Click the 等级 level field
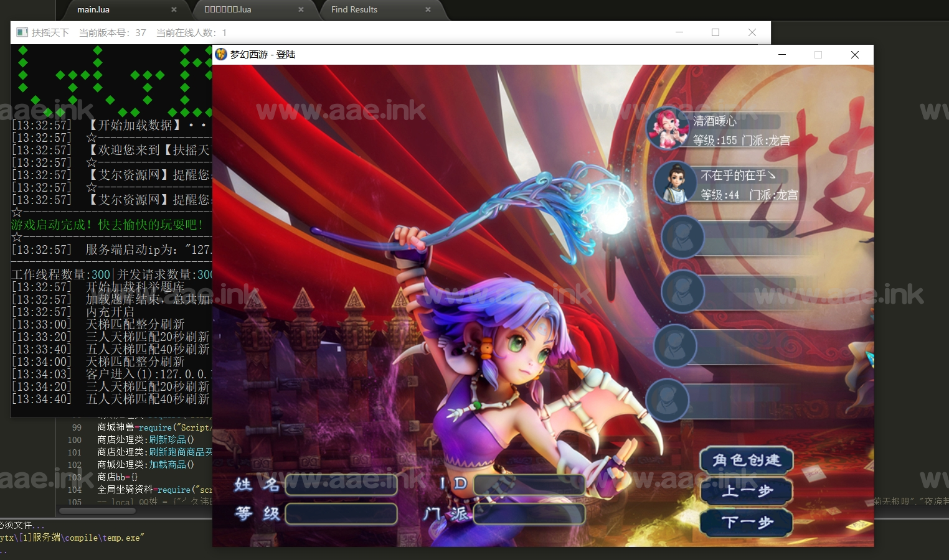The image size is (949, 560). 341,514
